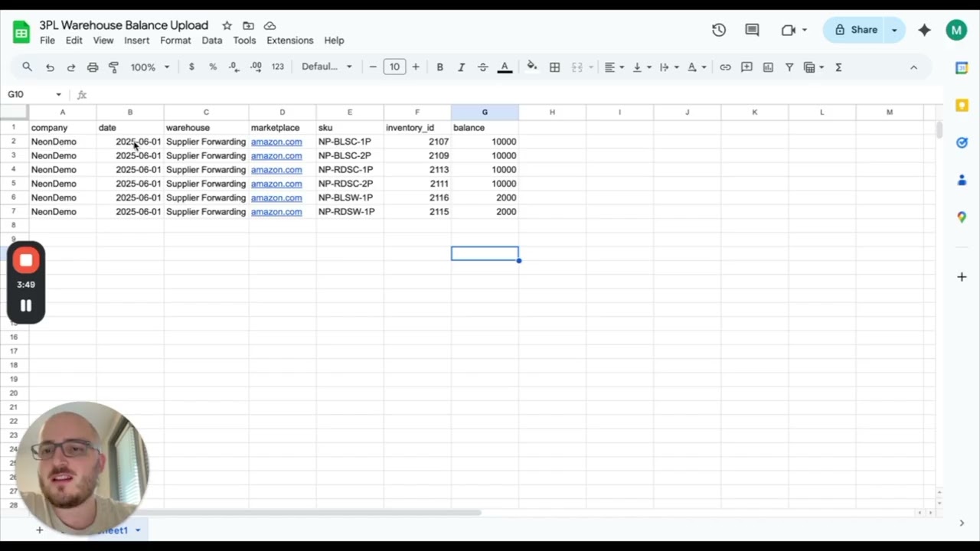980x551 pixels.
Task: Check the cloud save status icon
Action: (x=269, y=26)
